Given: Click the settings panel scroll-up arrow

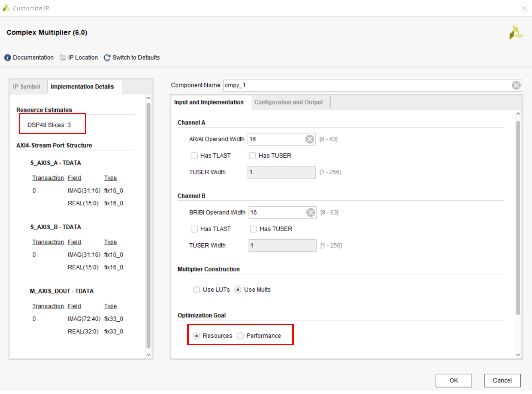Looking at the screenshot, I should tap(518, 114).
